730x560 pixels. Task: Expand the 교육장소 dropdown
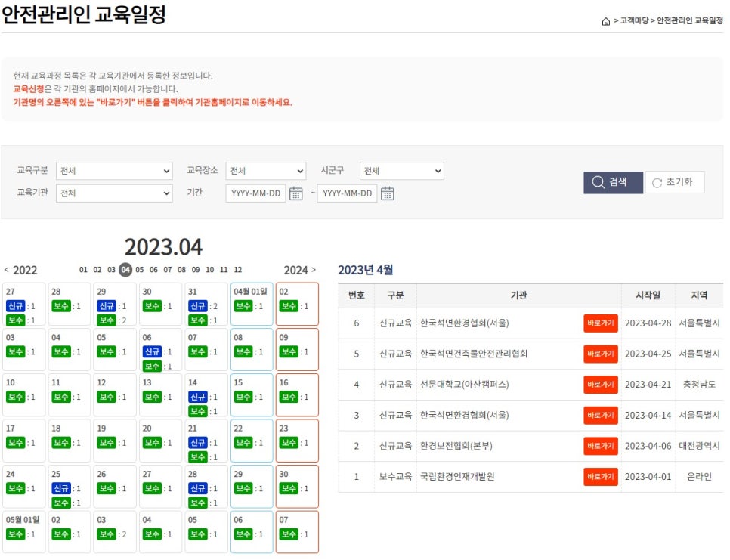click(266, 171)
